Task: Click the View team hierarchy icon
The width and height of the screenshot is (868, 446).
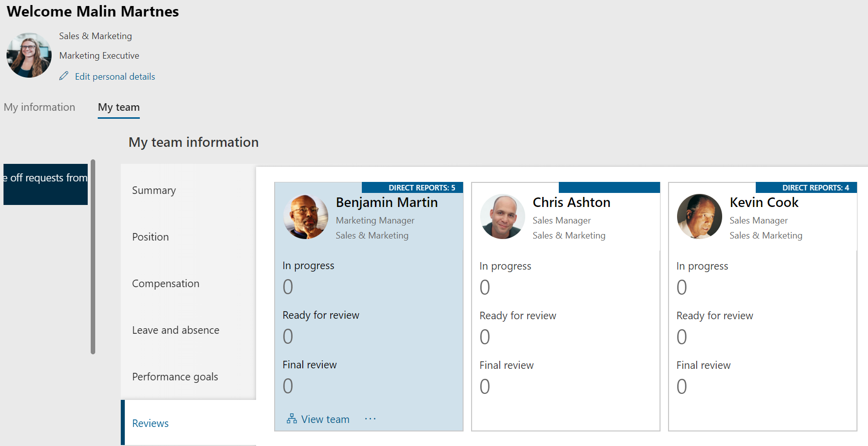Action: pos(292,419)
